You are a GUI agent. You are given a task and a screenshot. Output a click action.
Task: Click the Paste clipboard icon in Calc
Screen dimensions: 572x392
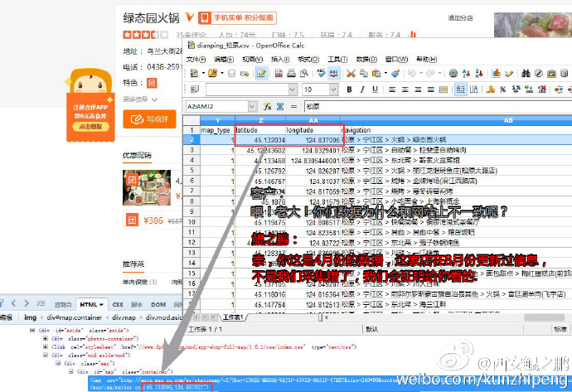click(x=376, y=73)
